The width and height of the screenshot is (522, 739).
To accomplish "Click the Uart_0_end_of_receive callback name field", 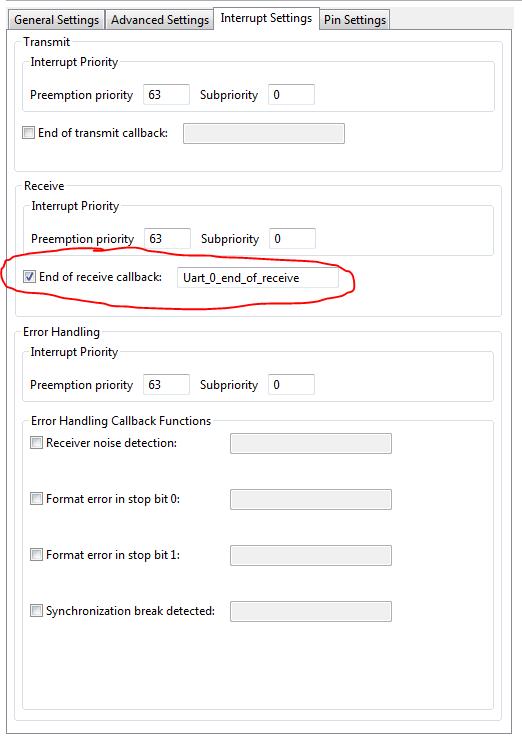I will pos(258,278).
